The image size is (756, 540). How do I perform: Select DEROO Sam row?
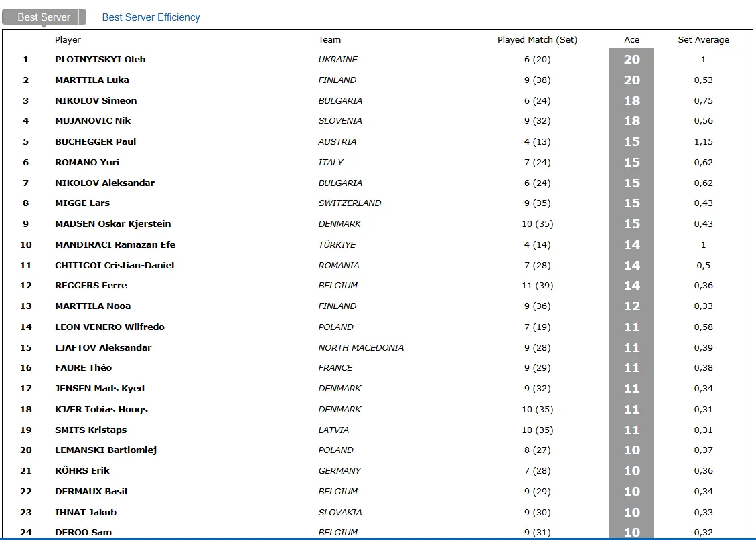pyautogui.click(x=378, y=532)
